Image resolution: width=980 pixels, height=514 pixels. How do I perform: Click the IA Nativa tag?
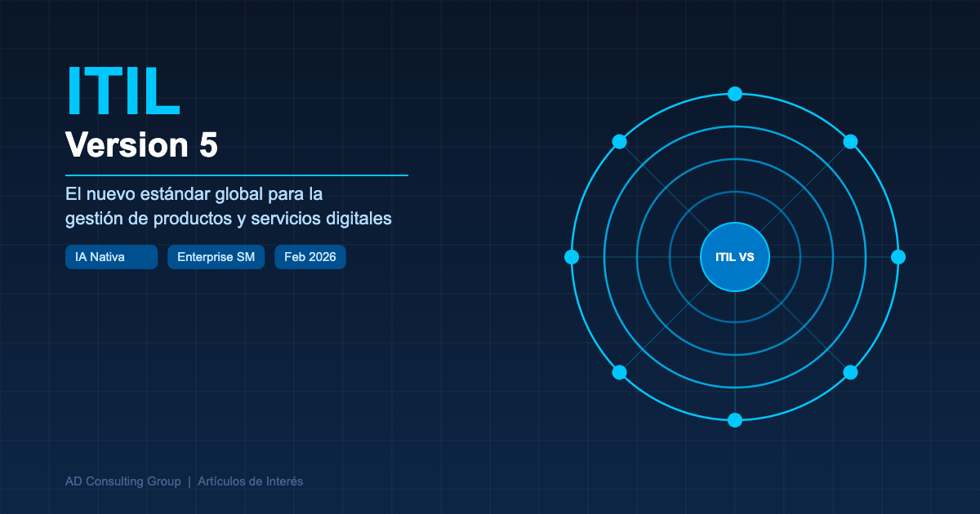click(x=111, y=257)
